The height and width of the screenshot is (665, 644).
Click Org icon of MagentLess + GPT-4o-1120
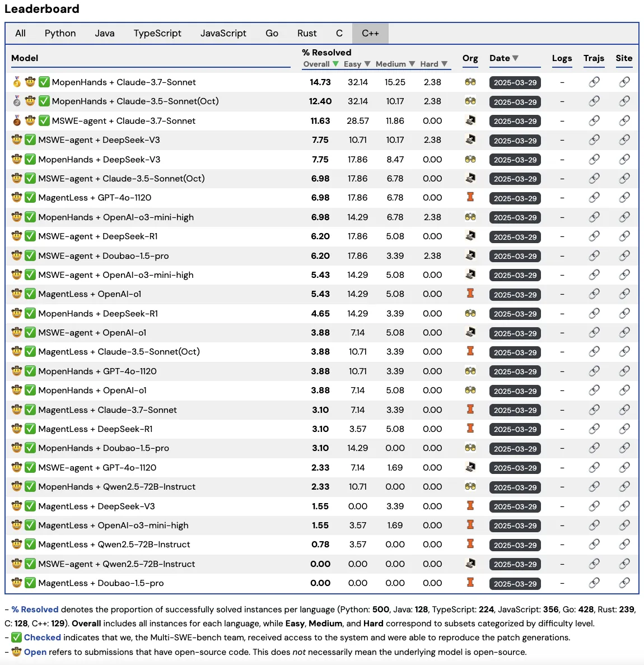(x=470, y=197)
